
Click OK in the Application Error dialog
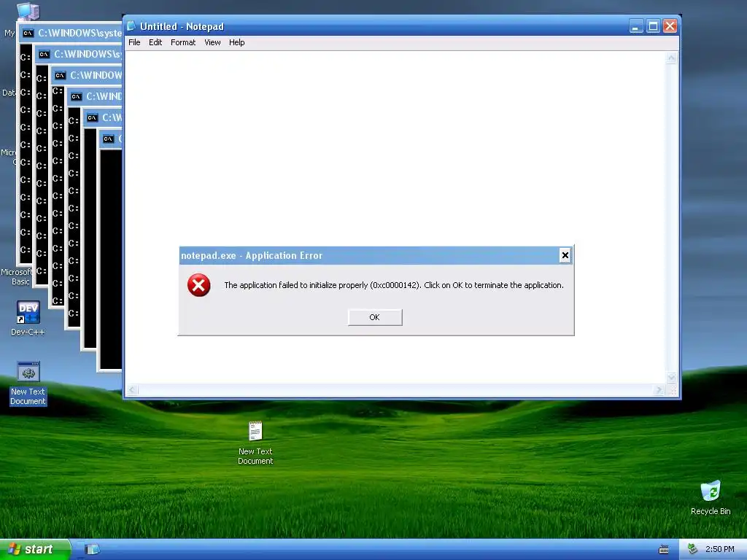(x=375, y=317)
